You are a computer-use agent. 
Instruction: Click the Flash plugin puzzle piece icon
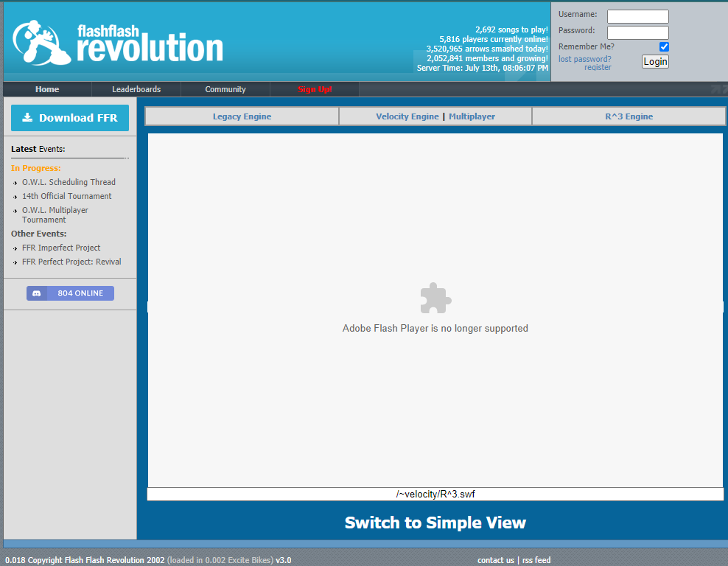(435, 298)
